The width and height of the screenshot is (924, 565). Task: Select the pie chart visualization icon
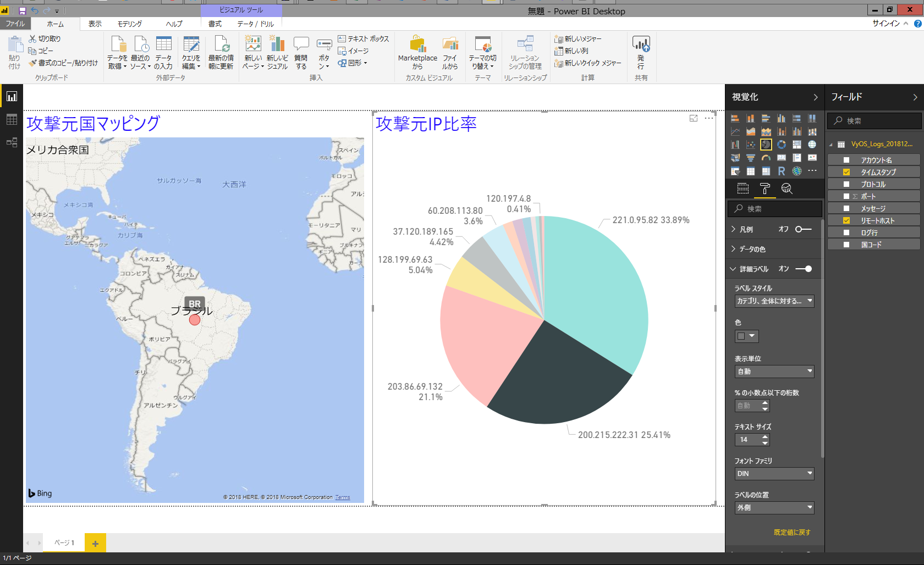pyautogui.click(x=766, y=145)
